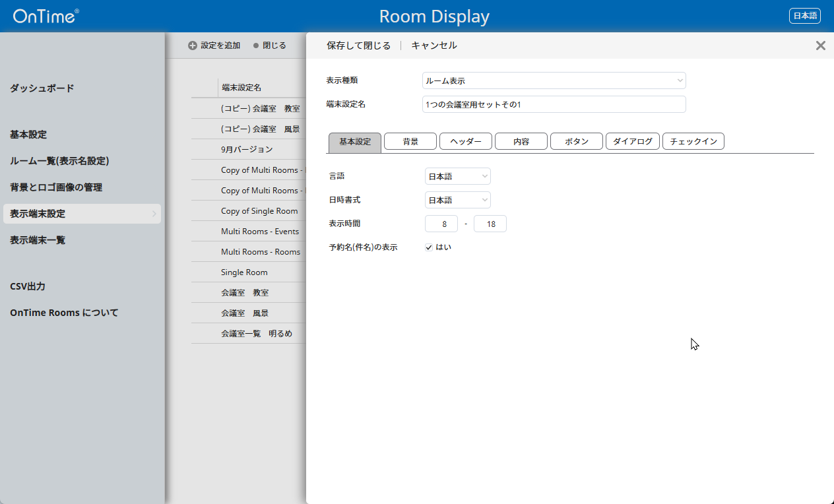Toggle the 予約名(件名)の表示 checkbox
Viewport: 834px width, 504px height.
(x=429, y=247)
